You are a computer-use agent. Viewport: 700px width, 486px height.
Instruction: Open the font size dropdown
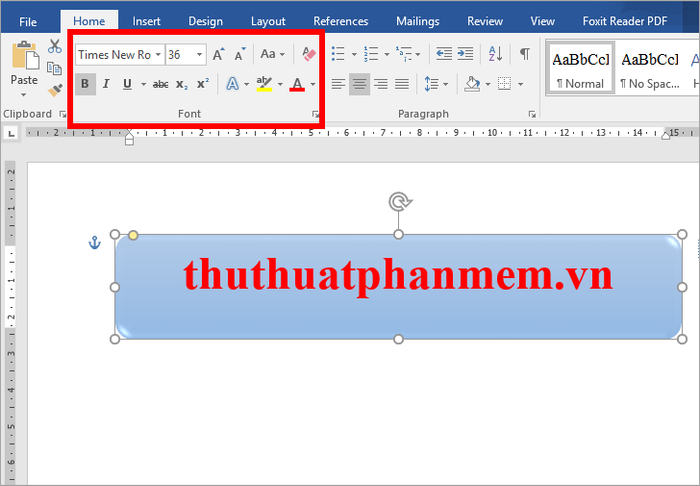pyautogui.click(x=199, y=55)
